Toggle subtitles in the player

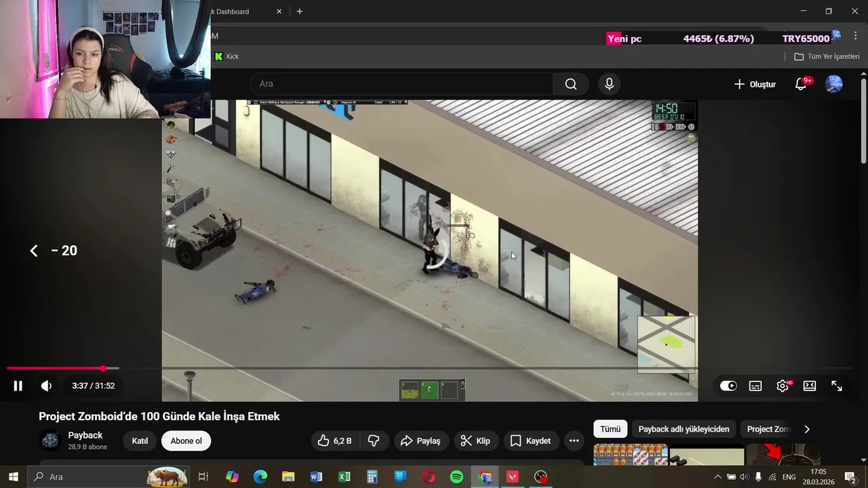[x=755, y=386]
